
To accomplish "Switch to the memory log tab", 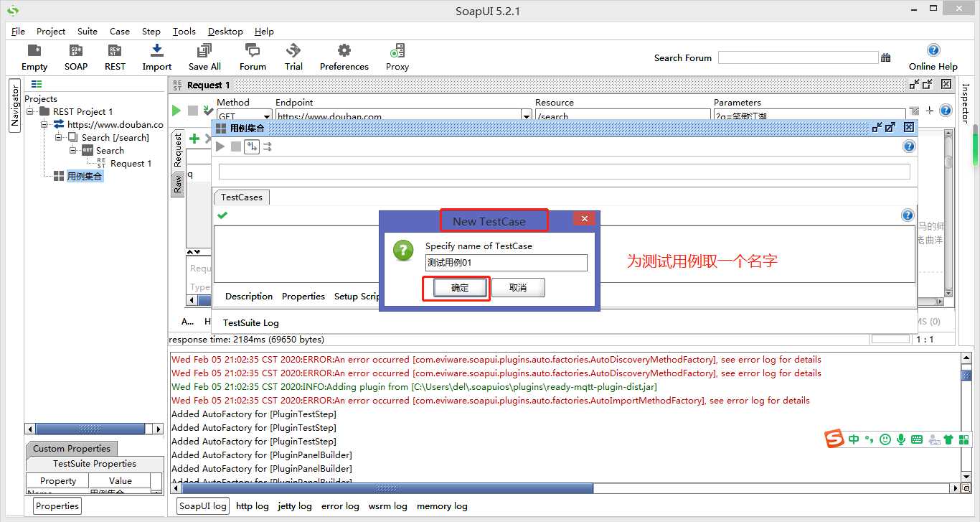I will pos(442,505).
